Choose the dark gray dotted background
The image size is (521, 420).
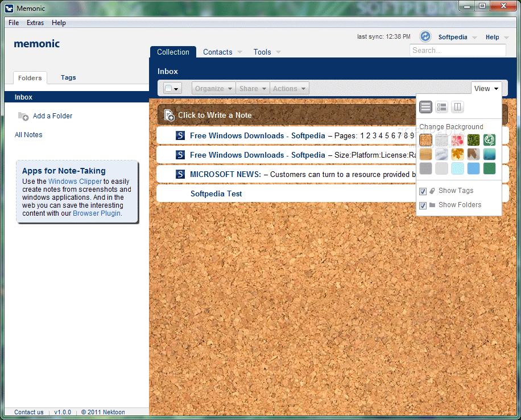coord(425,168)
